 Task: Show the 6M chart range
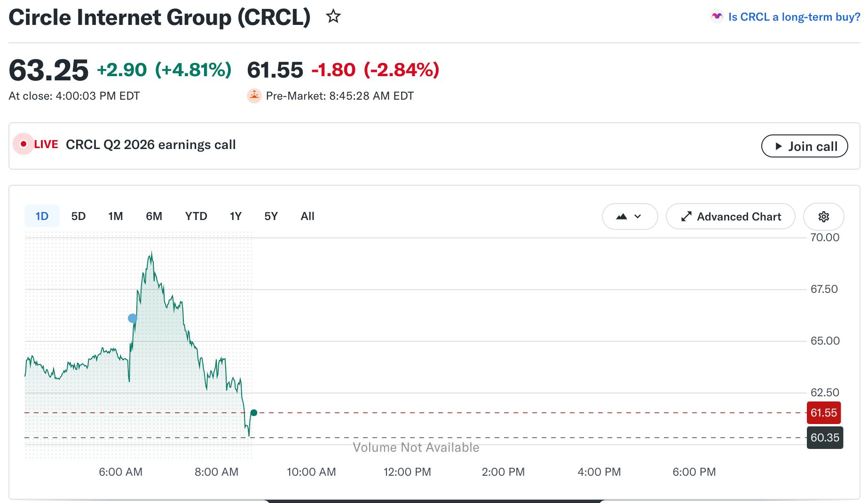154,216
